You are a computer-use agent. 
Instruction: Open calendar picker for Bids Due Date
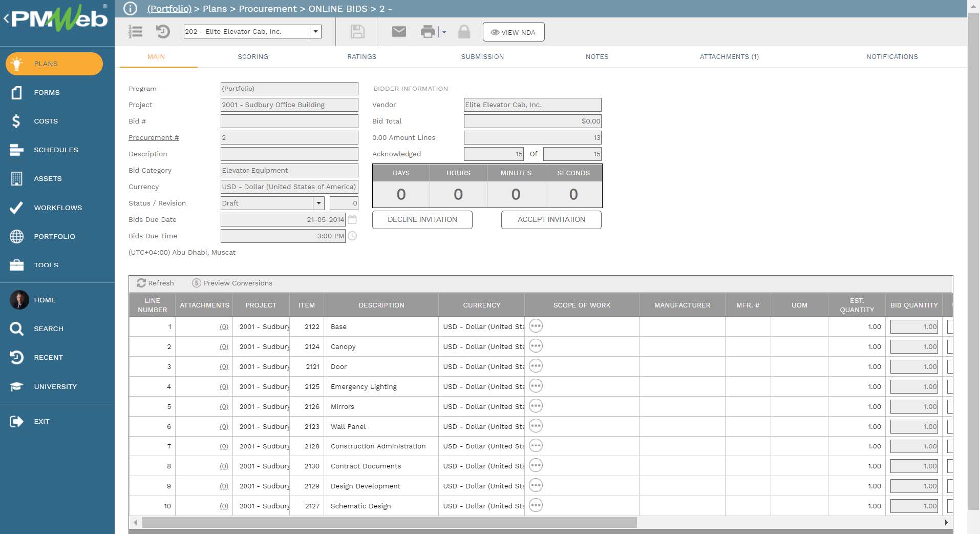pyautogui.click(x=352, y=219)
